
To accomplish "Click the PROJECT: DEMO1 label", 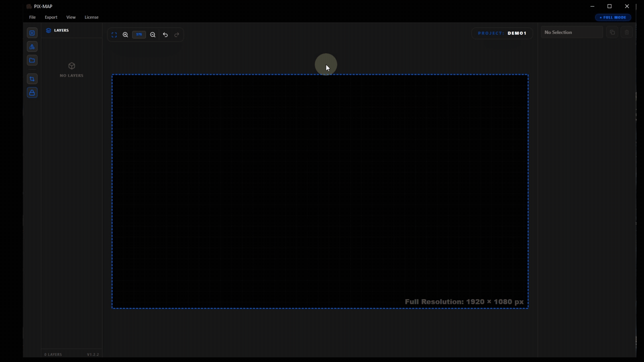I will 502,33.
